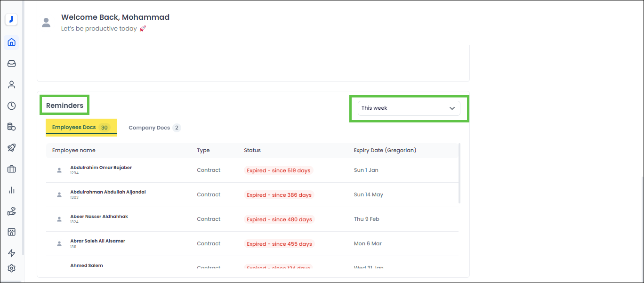Switch to the Company Docs tab
This screenshot has height=283, width=644.
click(154, 128)
